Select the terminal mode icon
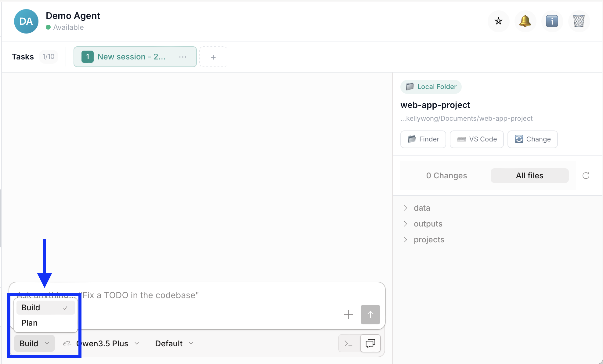 pyautogui.click(x=348, y=343)
